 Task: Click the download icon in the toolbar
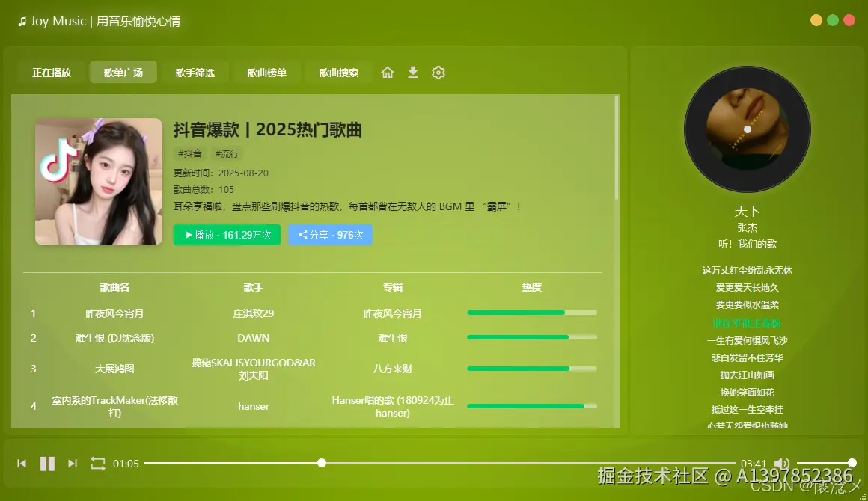pyautogui.click(x=412, y=72)
